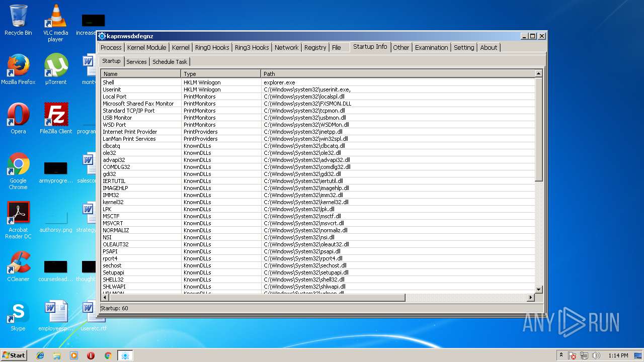Click the volume speaker tray icon
Screen dimensions: 644x362
[x=596, y=355]
